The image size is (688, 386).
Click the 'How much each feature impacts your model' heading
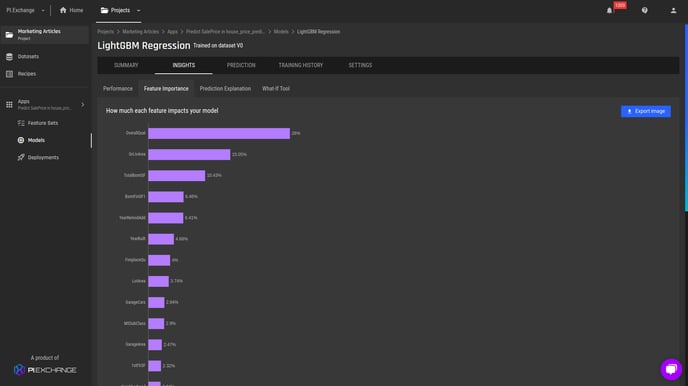(162, 111)
